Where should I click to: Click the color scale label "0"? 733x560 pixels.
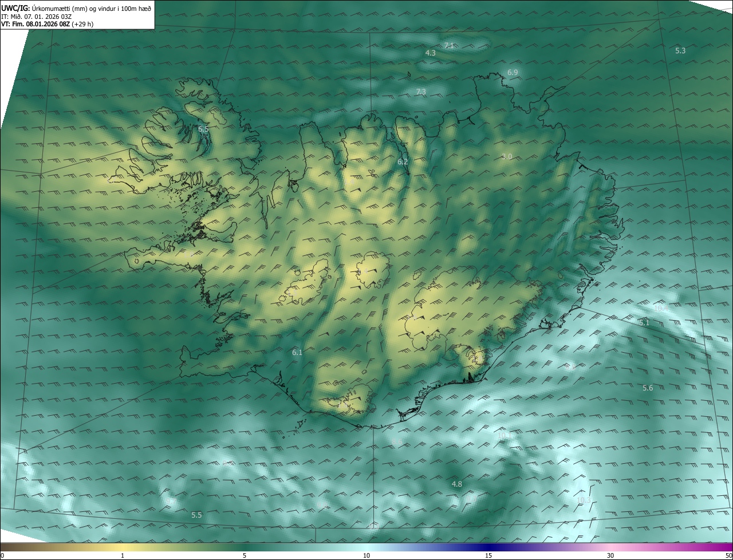tap(2, 555)
